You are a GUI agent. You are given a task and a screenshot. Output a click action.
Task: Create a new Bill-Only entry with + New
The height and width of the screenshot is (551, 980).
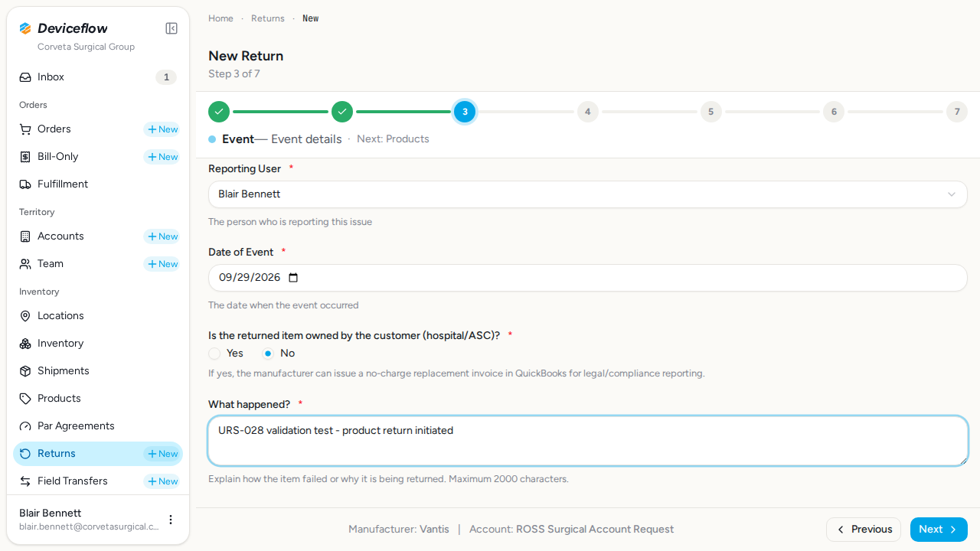pyautogui.click(x=162, y=157)
